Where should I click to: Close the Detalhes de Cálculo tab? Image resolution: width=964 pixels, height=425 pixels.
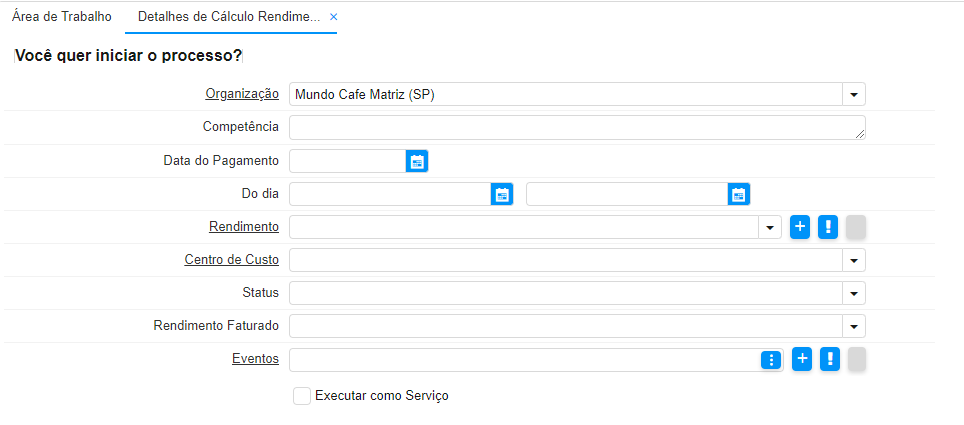click(334, 17)
